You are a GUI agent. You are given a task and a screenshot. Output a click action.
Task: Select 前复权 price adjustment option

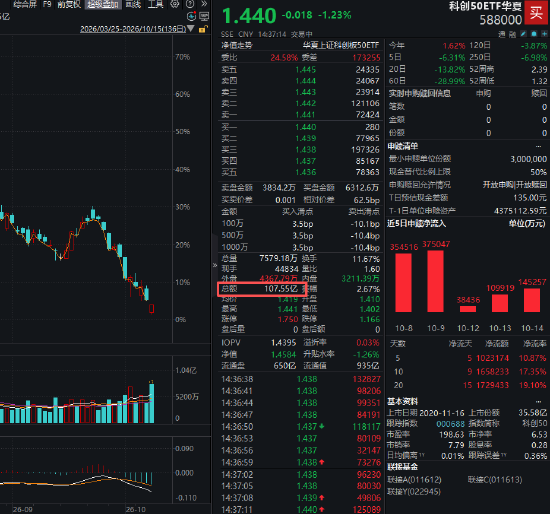pos(69,4)
